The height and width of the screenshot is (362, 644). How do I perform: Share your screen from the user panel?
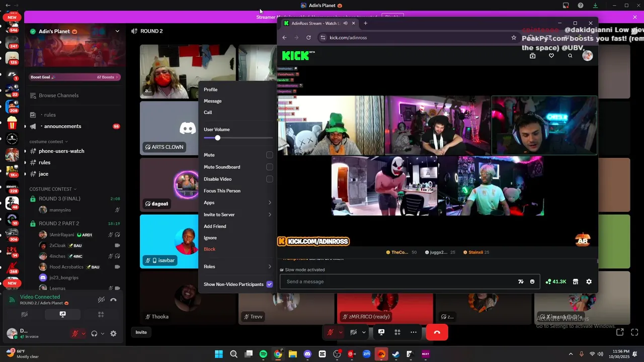point(62,315)
